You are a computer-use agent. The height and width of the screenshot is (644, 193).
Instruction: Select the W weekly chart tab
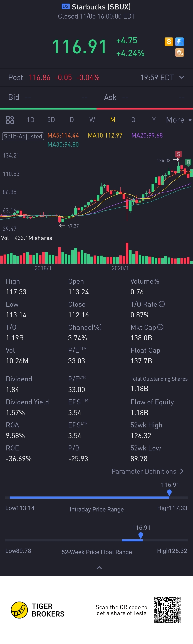tap(92, 120)
